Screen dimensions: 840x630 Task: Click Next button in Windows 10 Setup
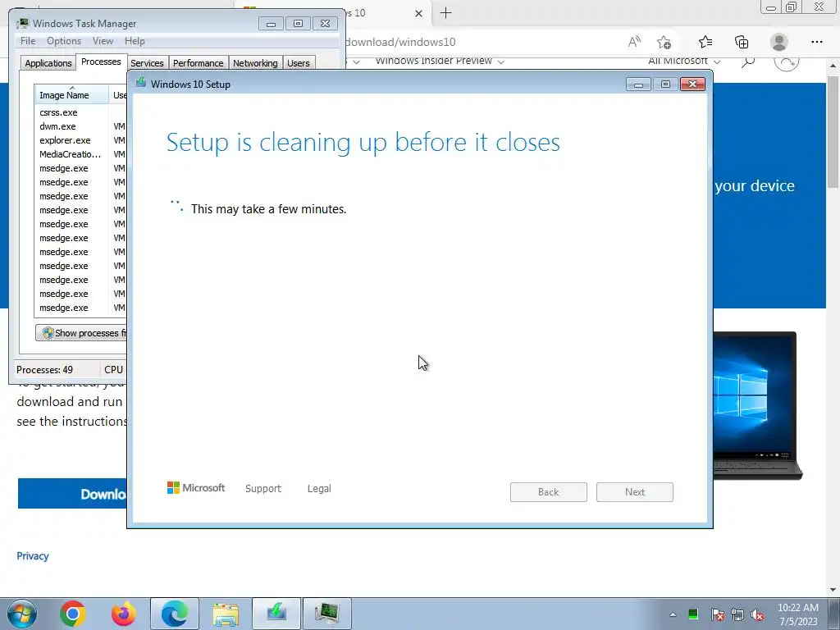pos(635,492)
